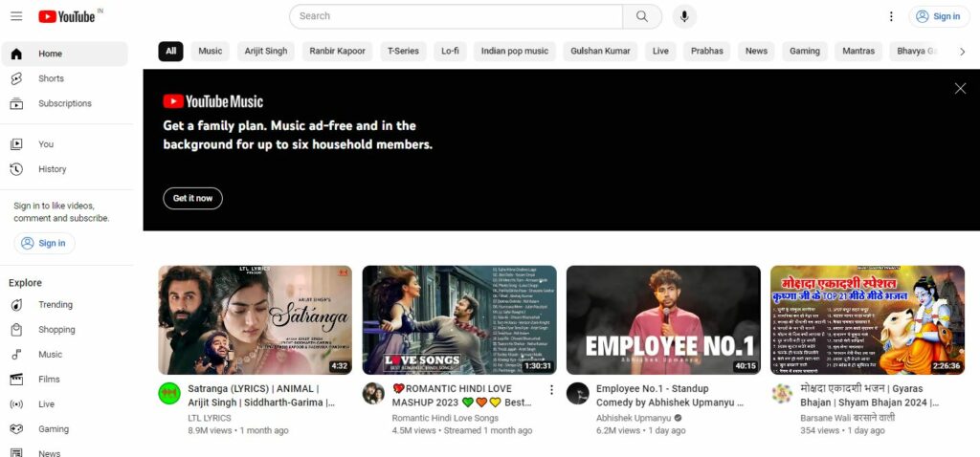Click the Explore section heading
980x457 pixels.
point(25,283)
